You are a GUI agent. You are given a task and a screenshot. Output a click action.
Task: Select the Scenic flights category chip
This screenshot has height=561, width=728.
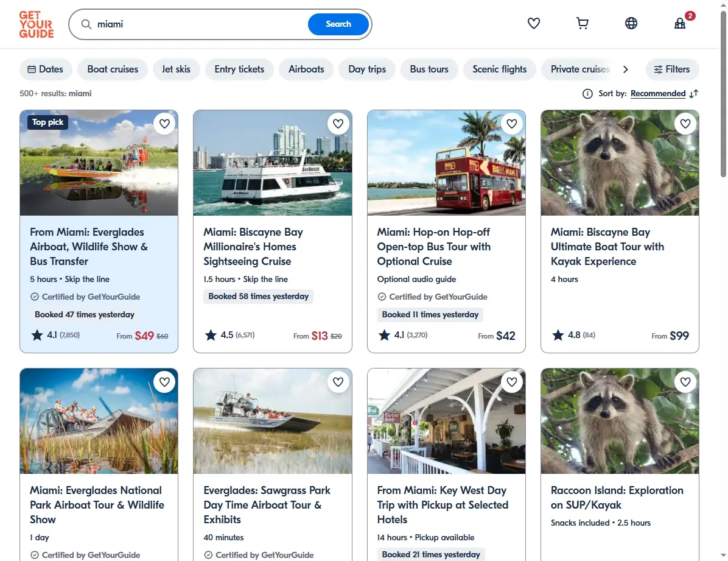[500, 69]
